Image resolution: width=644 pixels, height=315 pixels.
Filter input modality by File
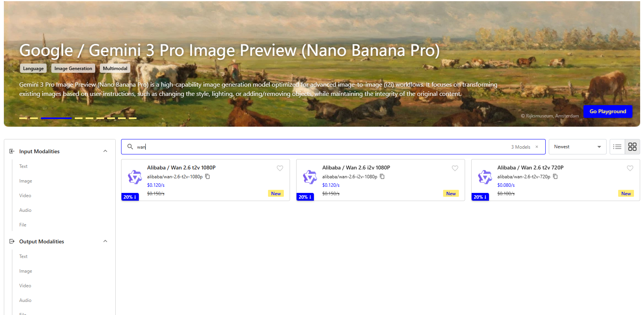pyautogui.click(x=23, y=225)
